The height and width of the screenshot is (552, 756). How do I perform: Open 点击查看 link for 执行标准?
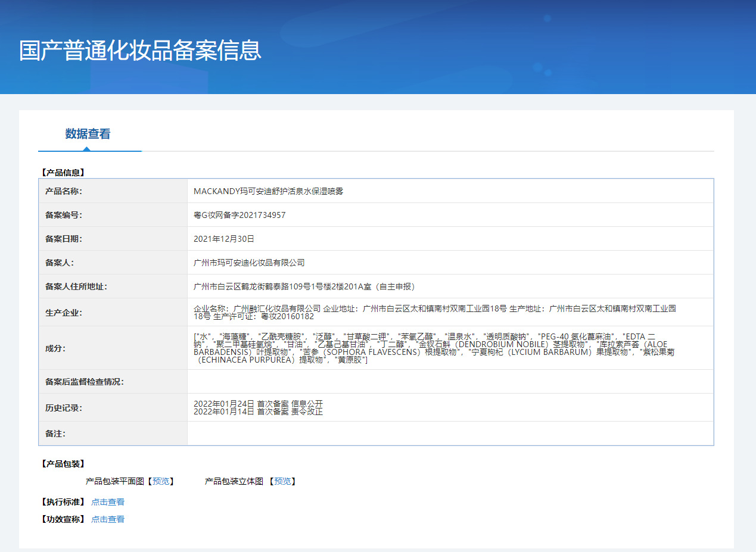108,502
